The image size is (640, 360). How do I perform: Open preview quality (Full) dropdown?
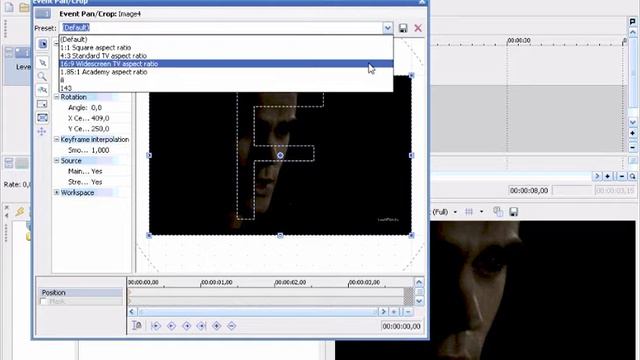point(455,212)
